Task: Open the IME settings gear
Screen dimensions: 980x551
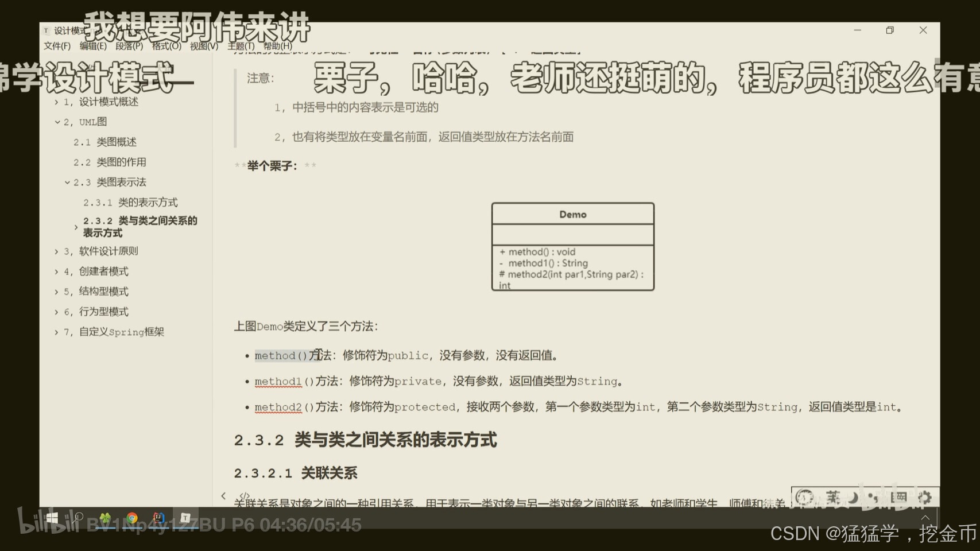Action: (924, 498)
